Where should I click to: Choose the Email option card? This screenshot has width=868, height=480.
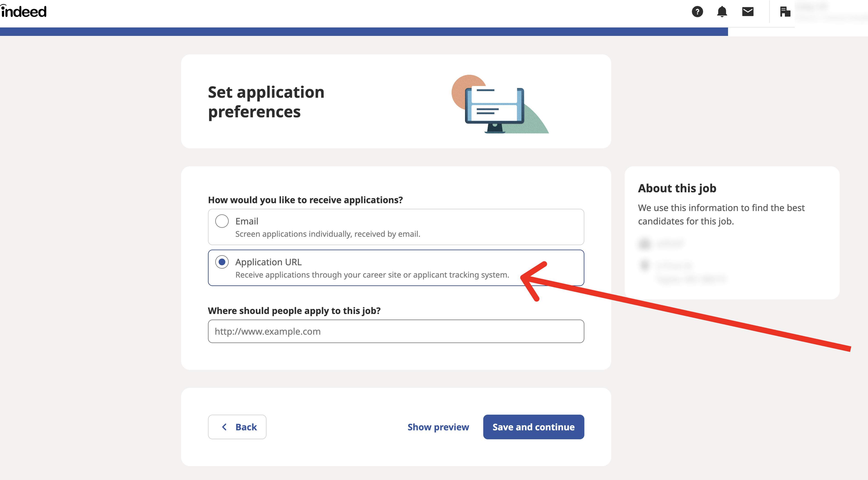(x=396, y=227)
